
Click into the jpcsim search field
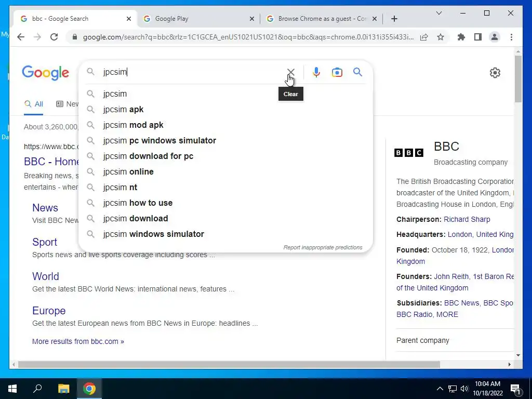coord(192,72)
